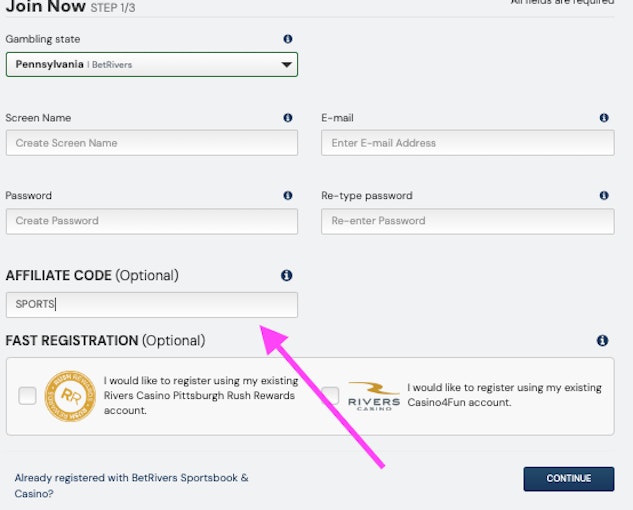Click the info icon next to Screen Name

click(x=288, y=118)
